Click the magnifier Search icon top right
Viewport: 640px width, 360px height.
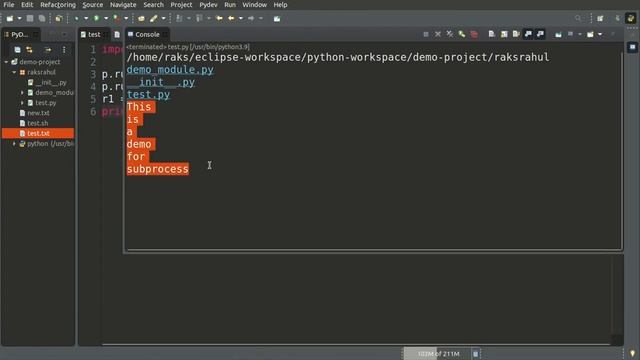578,18
